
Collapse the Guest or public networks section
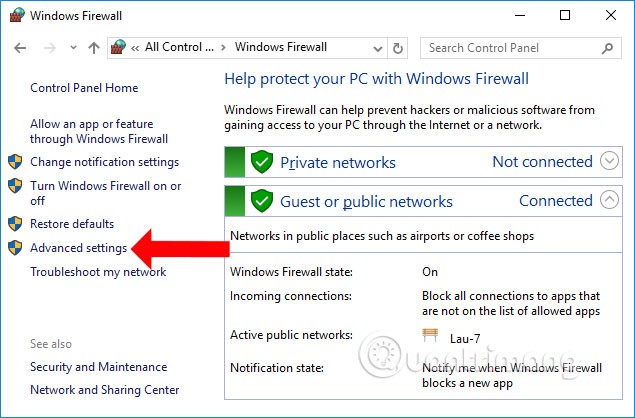[x=609, y=200]
